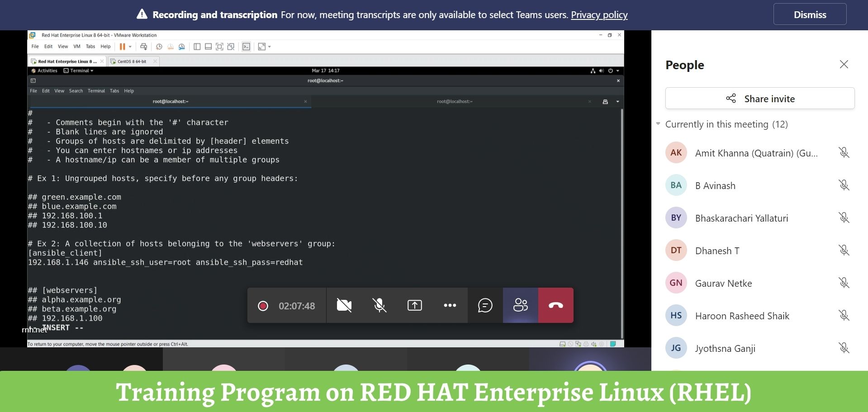Click mute icon next to Dhanesh T
The height and width of the screenshot is (412, 868).
tap(844, 250)
